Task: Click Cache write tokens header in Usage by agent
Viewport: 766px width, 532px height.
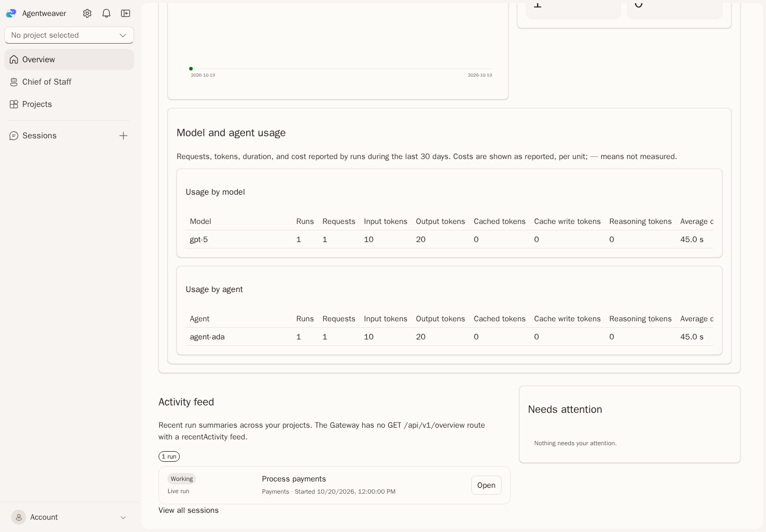Action: 567,319
